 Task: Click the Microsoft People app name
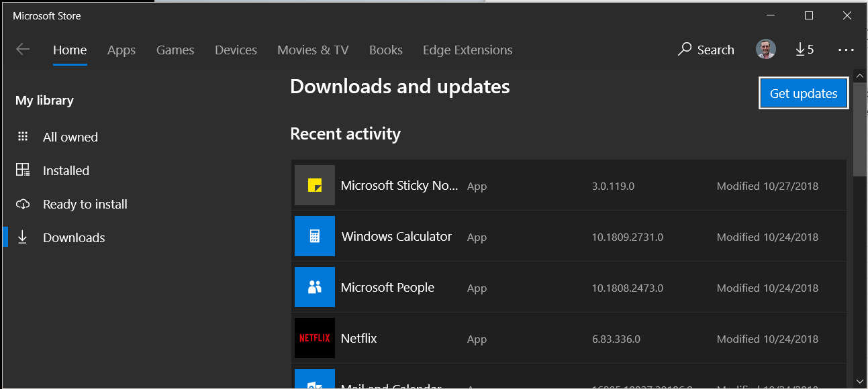click(x=387, y=287)
